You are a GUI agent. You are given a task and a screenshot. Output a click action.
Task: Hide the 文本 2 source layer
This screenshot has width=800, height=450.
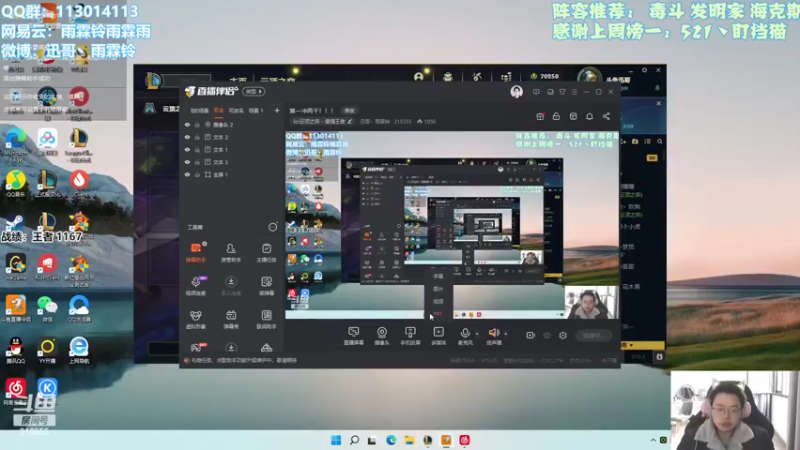(x=187, y=137)
